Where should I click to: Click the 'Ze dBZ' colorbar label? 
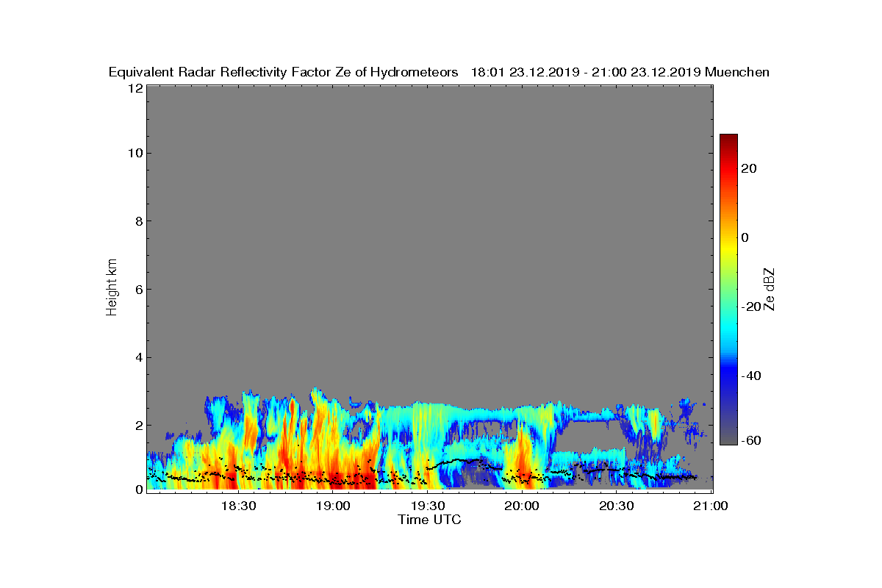coord(769,290)
